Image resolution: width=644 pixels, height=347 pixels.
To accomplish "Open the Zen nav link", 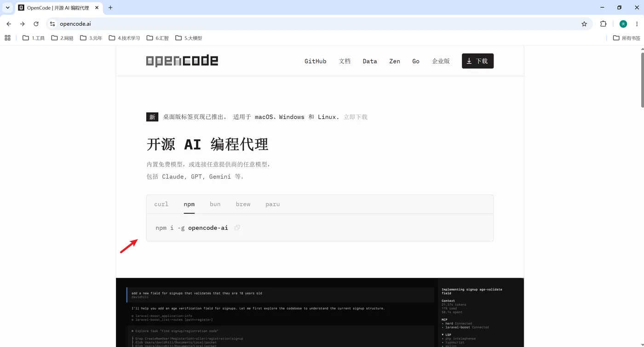I will click(x=395, y=61).
